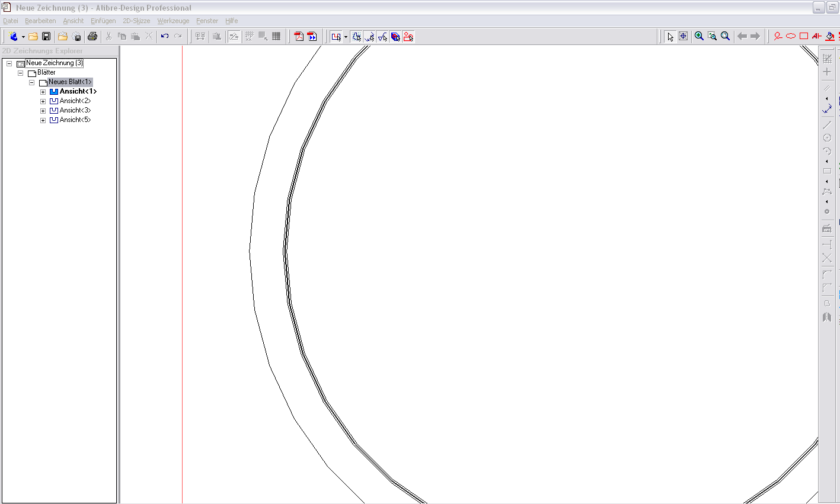Image resolution: width=840 pixels, height=504 pixels.
Task: Select the red rectangle annotation icon
Action: [804, 36]
